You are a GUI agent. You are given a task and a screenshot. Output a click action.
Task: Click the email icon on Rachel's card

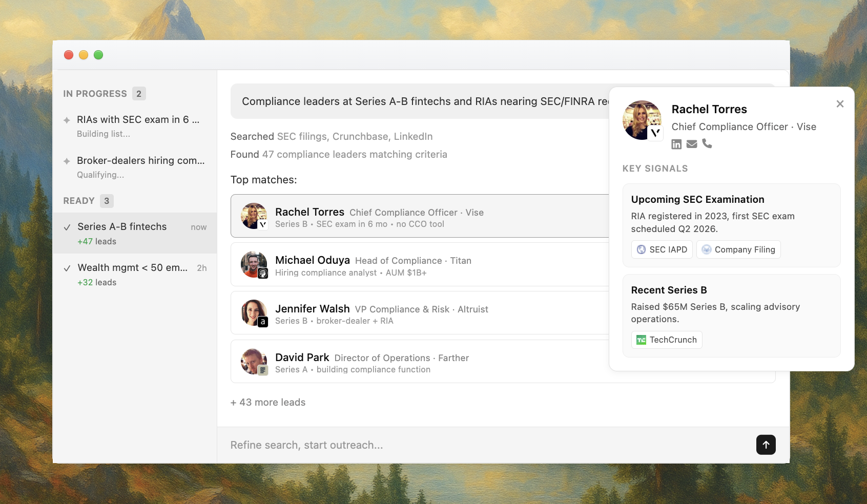click(692, 144)
